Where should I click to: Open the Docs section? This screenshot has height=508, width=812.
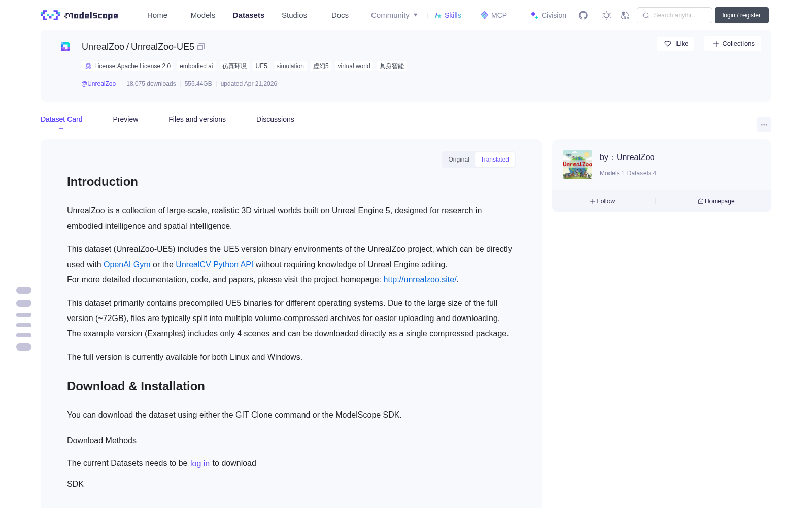tap(340, 15)
